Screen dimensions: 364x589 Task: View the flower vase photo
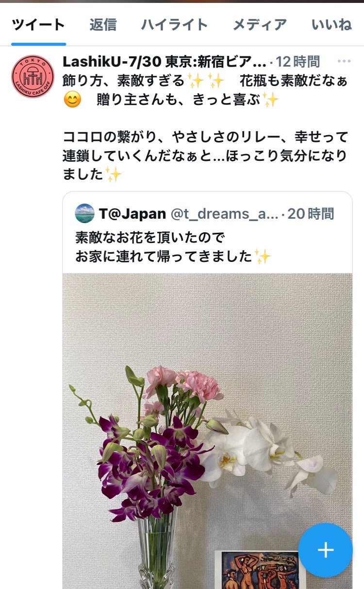[x=207, y=431]
